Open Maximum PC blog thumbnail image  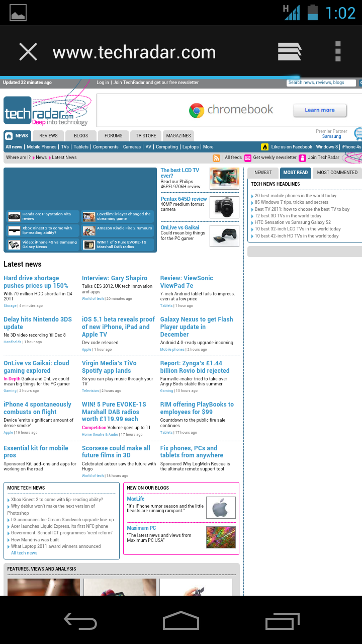coord(221,537)
